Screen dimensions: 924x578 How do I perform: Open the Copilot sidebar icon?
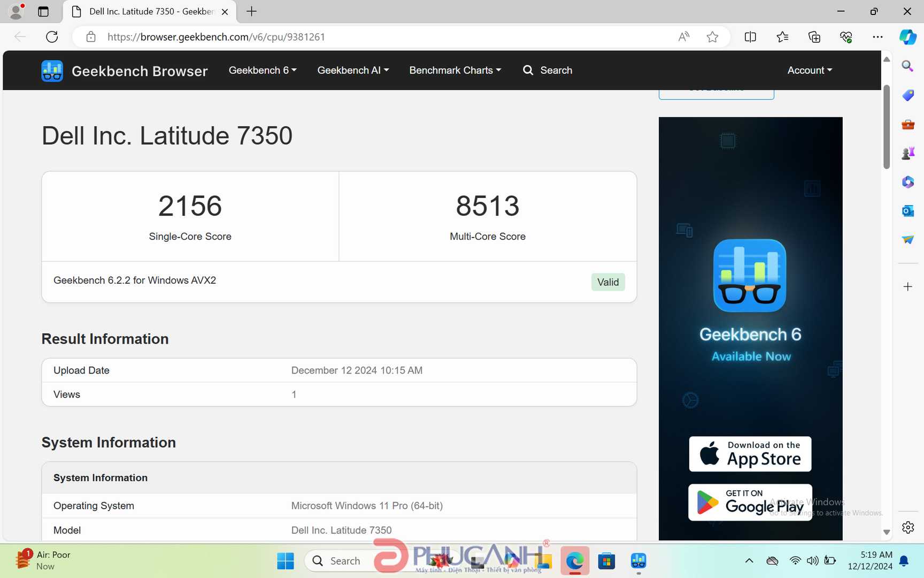point(908,37)
